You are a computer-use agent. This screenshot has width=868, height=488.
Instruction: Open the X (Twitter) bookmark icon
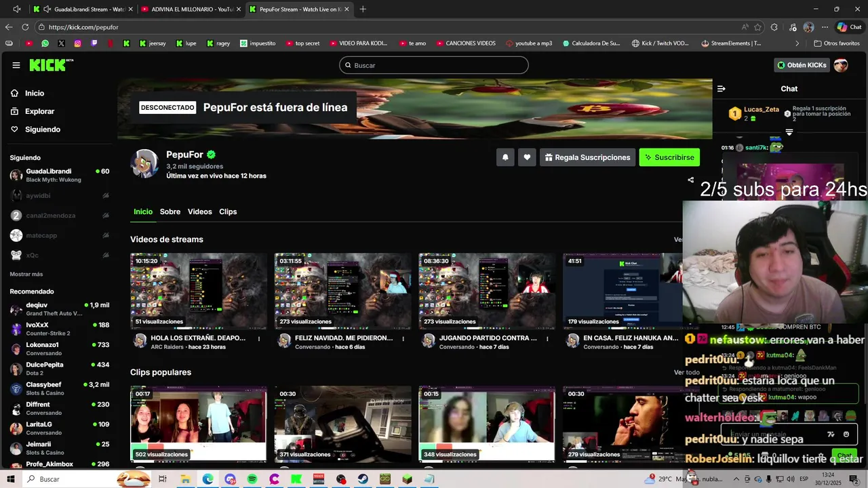(x=61, y=43)
